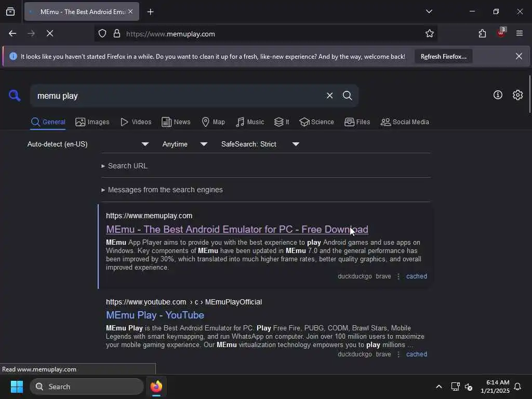The image size is (532, 399).
Task: Open the MEmu Best Android Emulator result
Action: pyautogui.click(x=237, y=229)
